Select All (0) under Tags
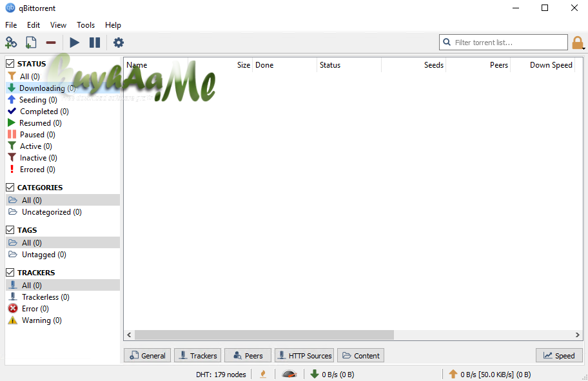588x381 pixels. coord(63,242)
